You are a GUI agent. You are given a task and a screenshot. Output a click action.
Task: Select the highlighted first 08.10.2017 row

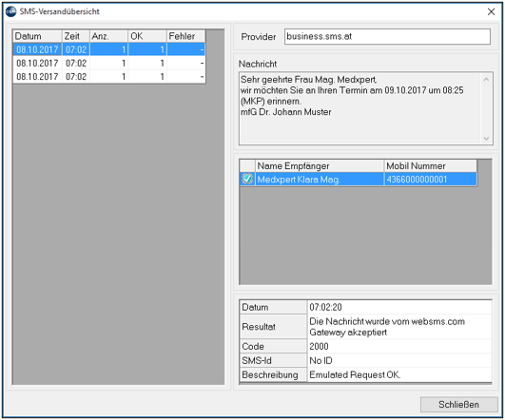(109, 49)
